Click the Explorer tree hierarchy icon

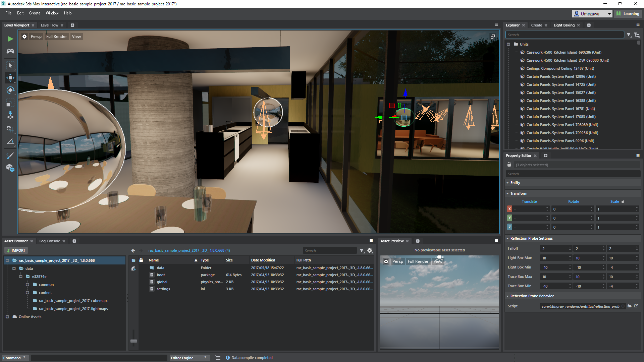637,35
